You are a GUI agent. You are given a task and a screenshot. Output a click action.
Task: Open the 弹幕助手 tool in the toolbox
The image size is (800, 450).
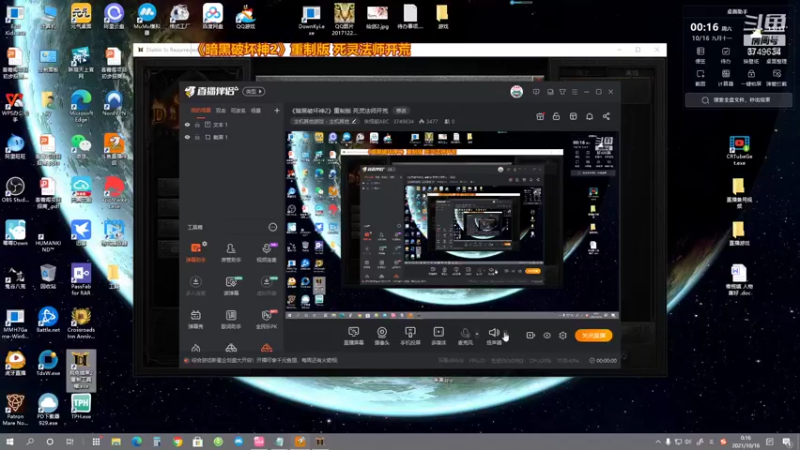[x=195, y=253]
